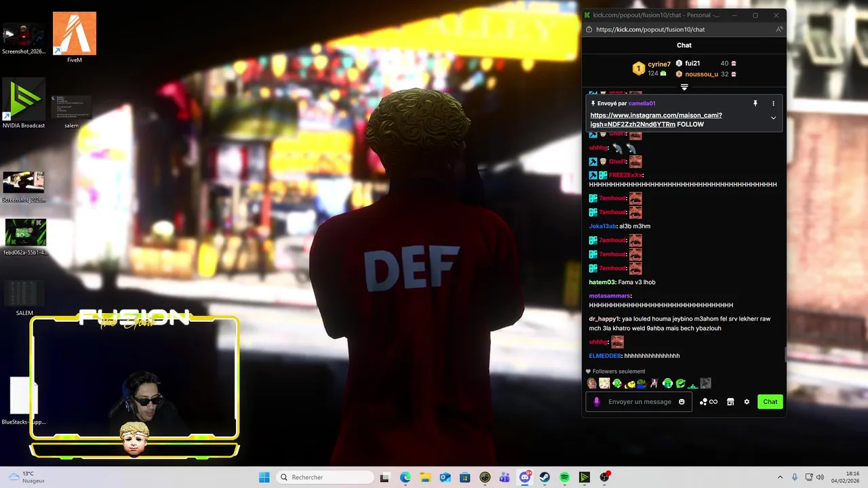This screenshot has height=488, width=868.
Task: Insert the laughing man face emote
Action: click(592, 384)
